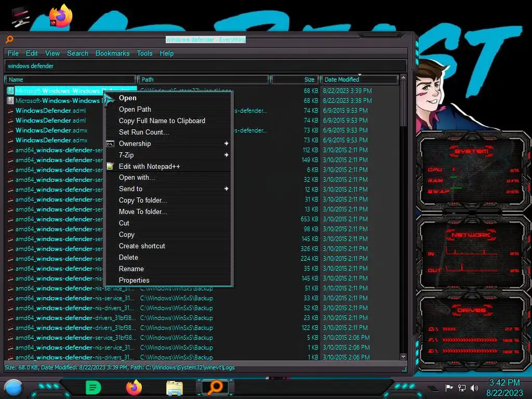
Task: Sort results by the Size column header
Action: [295, 79]
